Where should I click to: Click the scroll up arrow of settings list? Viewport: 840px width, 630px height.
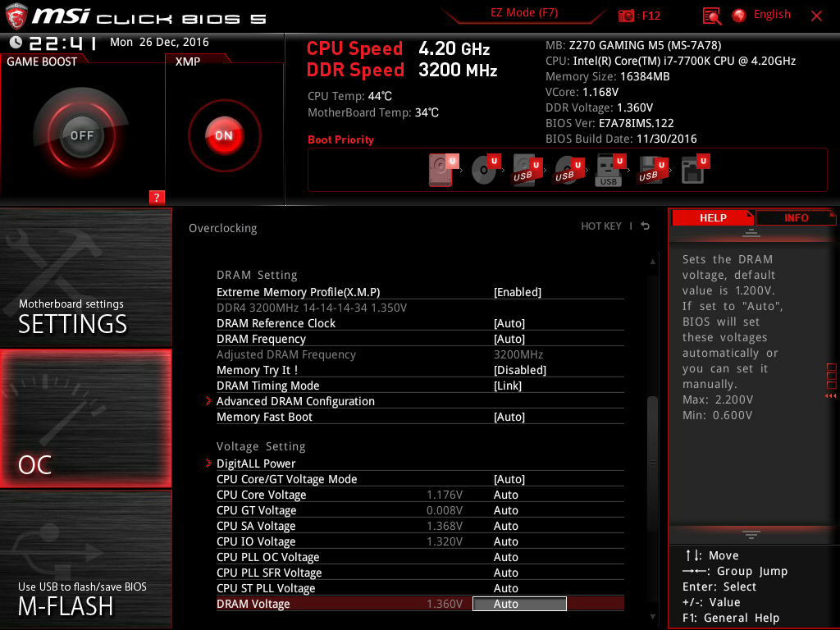tap(652, 262)
